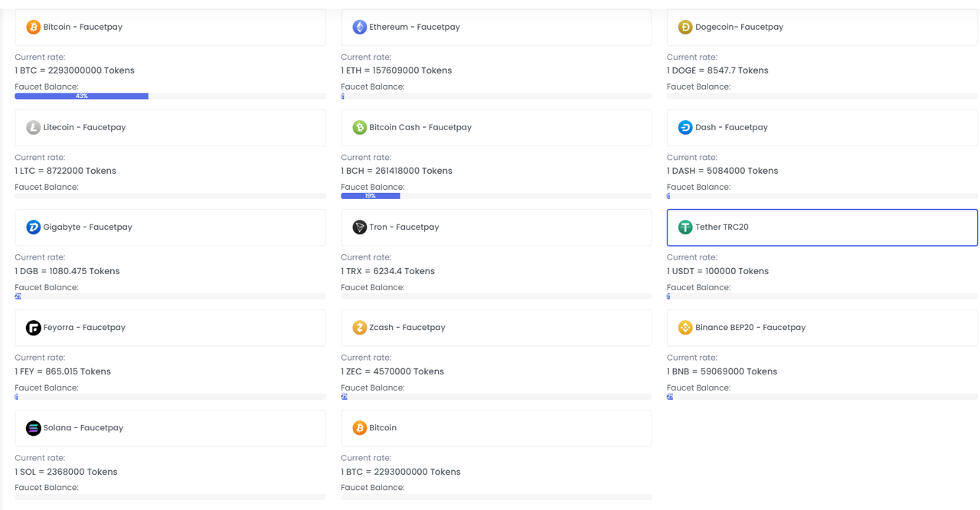The height and width of the screenshot is (510, 980).
Task: Select Zcash - Faucetpay option
Action: click(496, 328)
